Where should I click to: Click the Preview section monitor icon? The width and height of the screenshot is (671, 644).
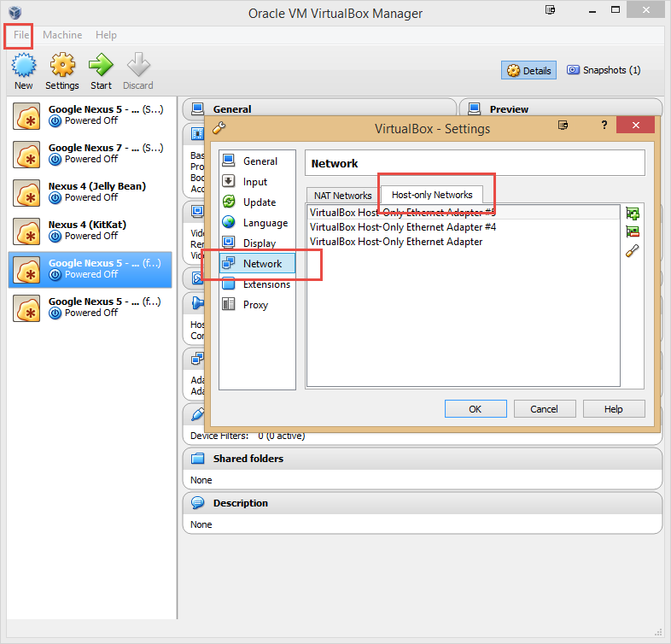[x=474, y=108]
